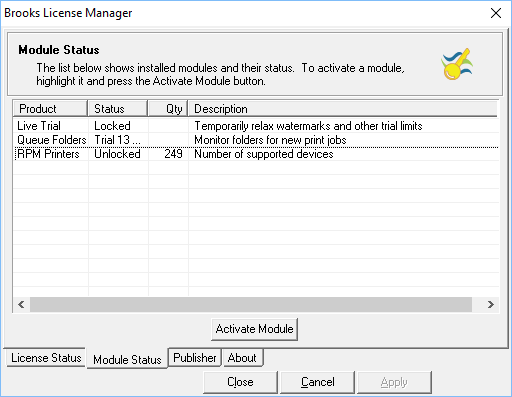Select the Queue Folders module row
This screenshot has width=512, height=397.
pyautogui.click(x=256, y=140)
